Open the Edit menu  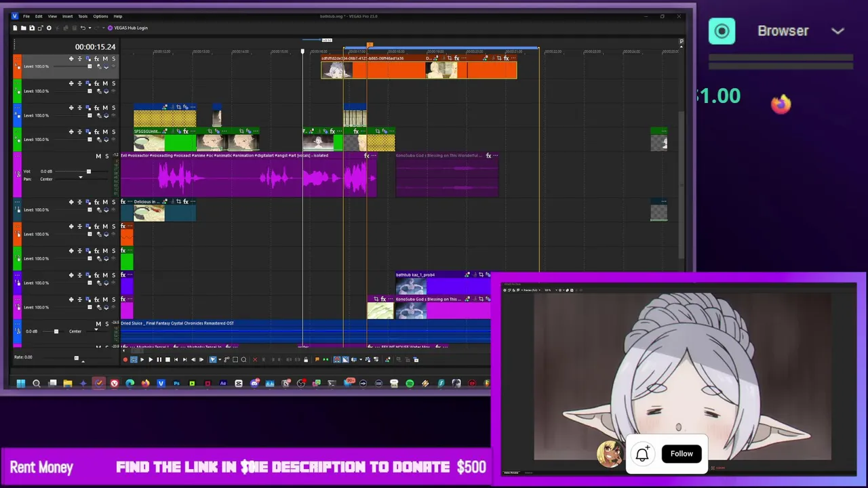point(39,16)
